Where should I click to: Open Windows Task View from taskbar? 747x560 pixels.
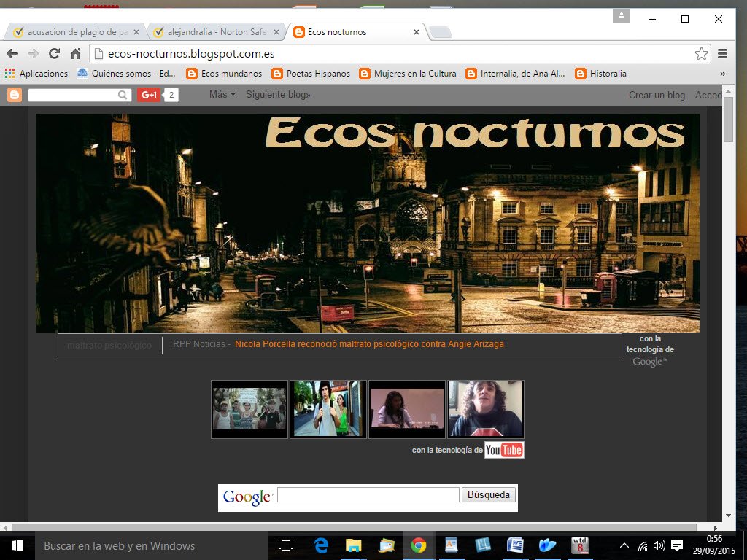pos(286,545)
